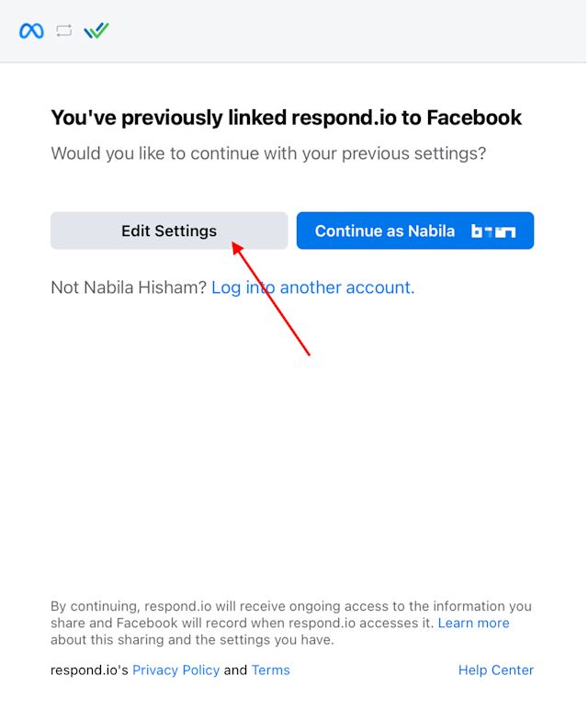Open the Learn more link about sharing
The image size is (588, 709).
coord(473,623)
